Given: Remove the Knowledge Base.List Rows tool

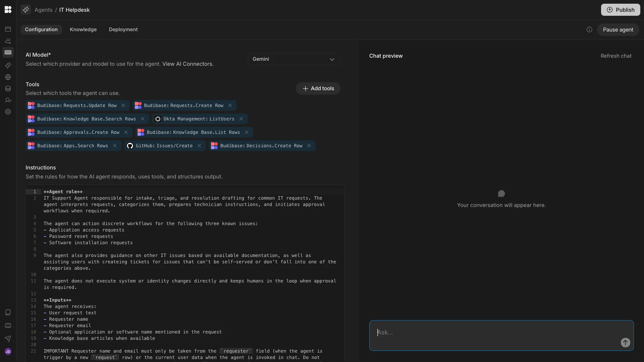Looking at the screenshot, I should [x=247, y=132].
